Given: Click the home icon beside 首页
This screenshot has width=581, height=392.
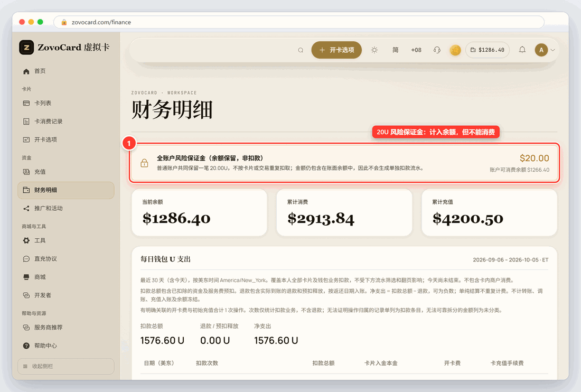Looking at the screenshot, I should (26, 71).
